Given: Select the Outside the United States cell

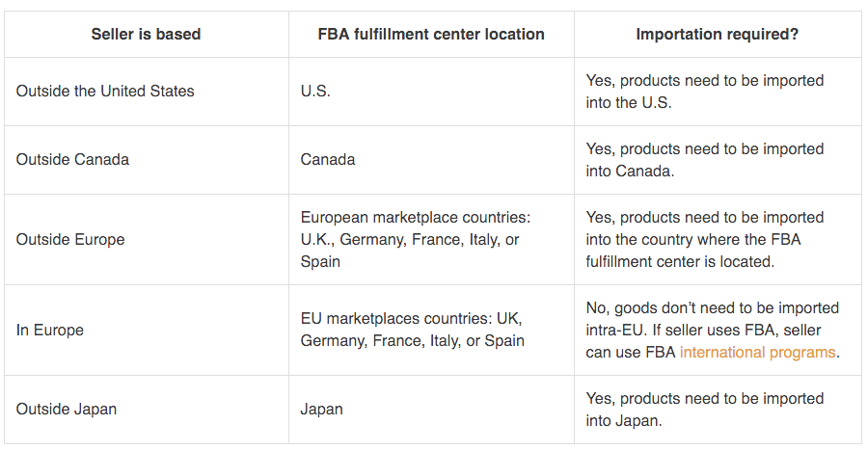Looking at the screenshot, I should 105,92.
